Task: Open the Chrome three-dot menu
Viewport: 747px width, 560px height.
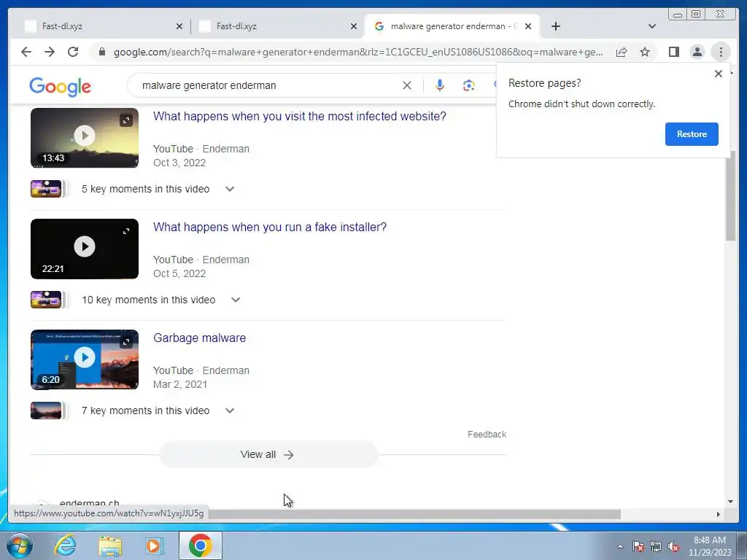Action: click(721, 52)
